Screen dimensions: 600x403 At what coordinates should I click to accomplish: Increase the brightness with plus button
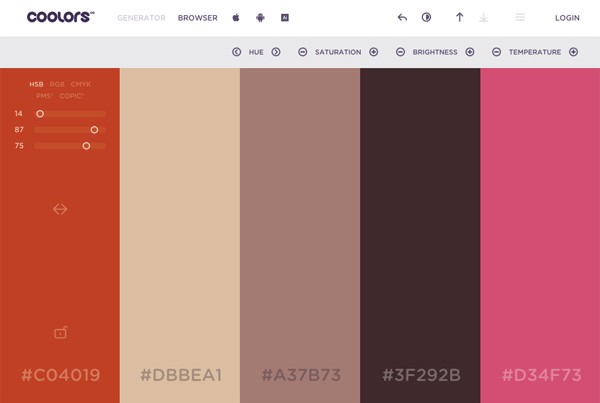pyautogui.click(x=471, y=52)
